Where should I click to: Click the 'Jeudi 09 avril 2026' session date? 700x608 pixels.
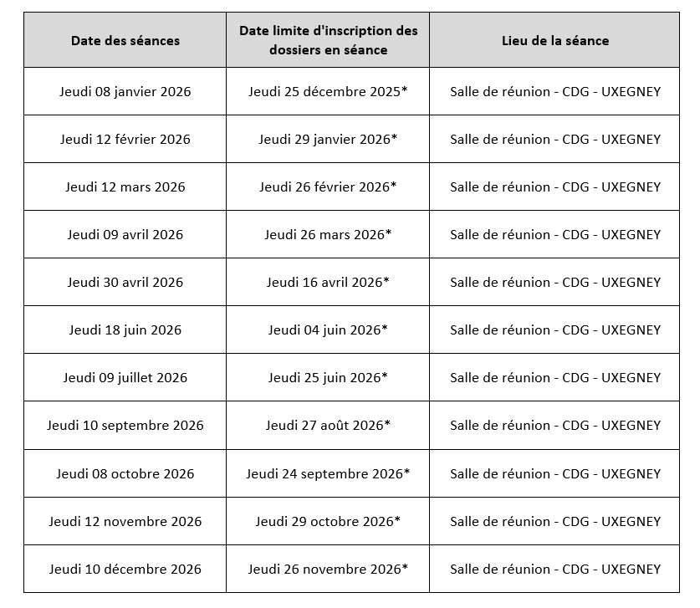(x=125, y=234)
